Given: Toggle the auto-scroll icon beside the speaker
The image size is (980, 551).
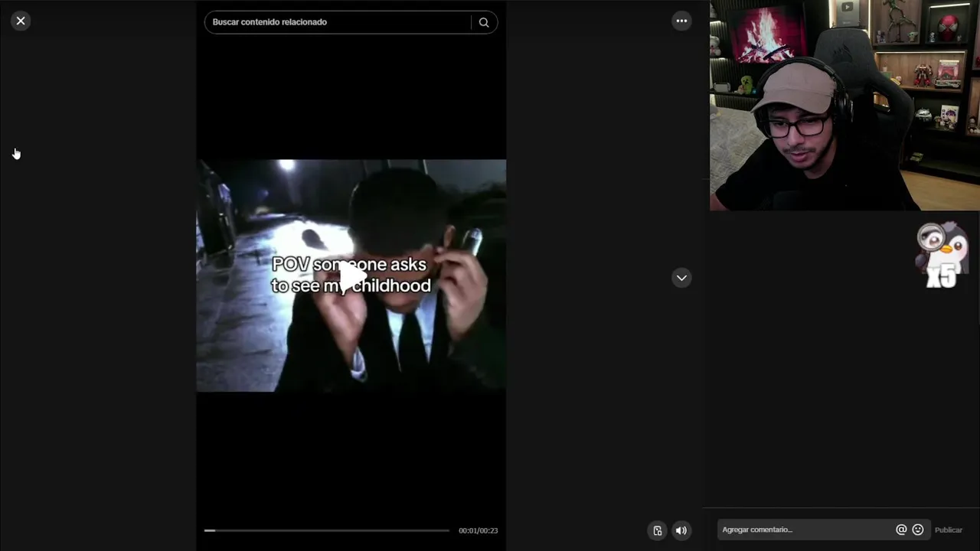Looking at the screenshot, I should coord(657,530).
